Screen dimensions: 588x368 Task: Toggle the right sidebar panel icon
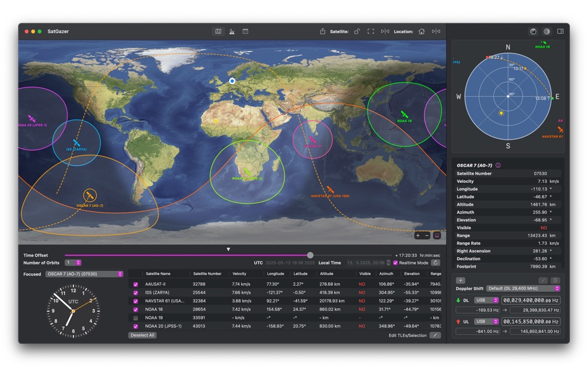(560, 32)
